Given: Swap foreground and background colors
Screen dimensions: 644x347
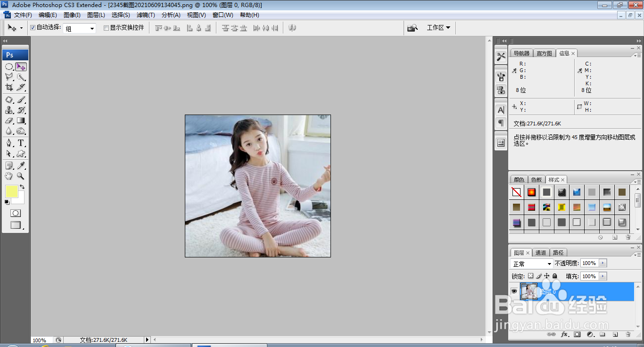Looking at the screenshot, I should point(22,187).
